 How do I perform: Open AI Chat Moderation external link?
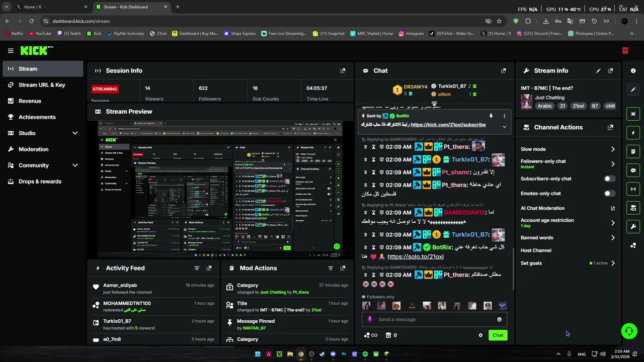(613, 208)
